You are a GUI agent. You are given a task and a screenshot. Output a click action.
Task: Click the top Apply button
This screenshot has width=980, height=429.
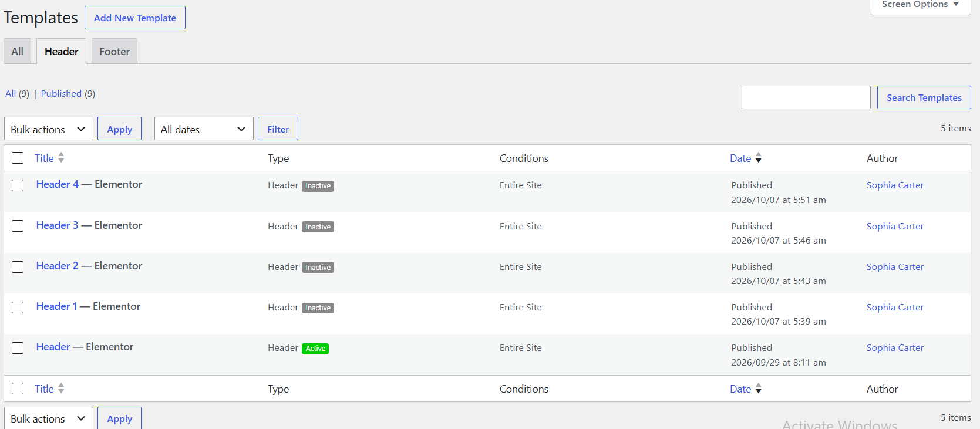click(119, 129)
